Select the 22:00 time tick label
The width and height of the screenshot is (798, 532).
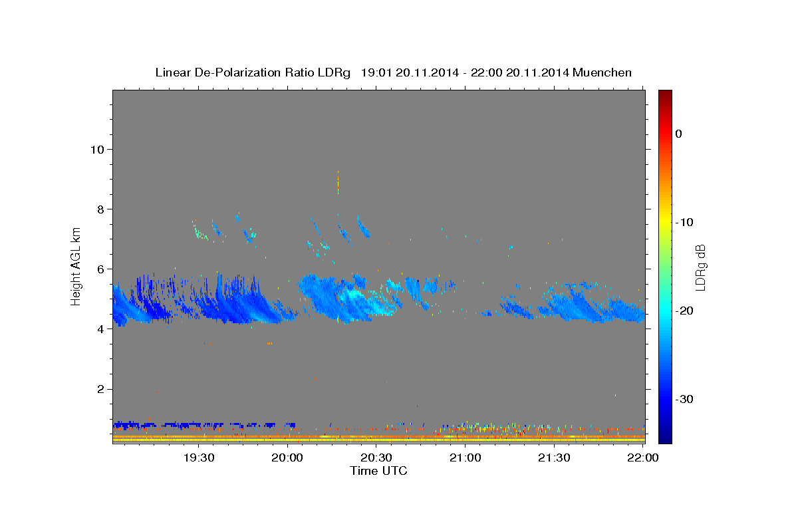[x=642, y=458]
